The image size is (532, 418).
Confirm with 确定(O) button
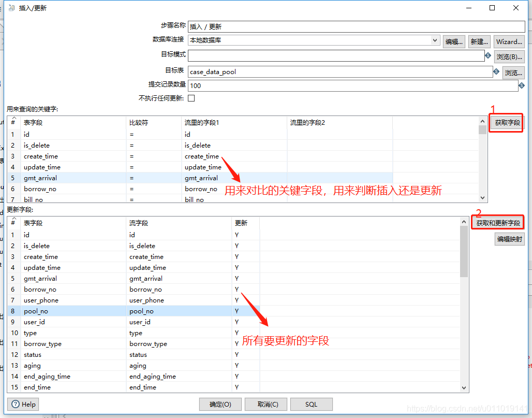pyautogui.click(x=220, y=404)
